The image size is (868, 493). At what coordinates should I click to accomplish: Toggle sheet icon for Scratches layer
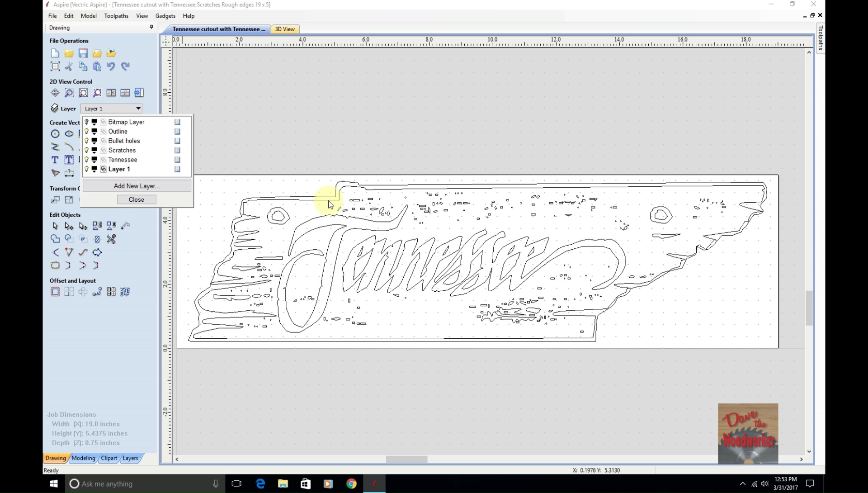click(x=178, y=150)
